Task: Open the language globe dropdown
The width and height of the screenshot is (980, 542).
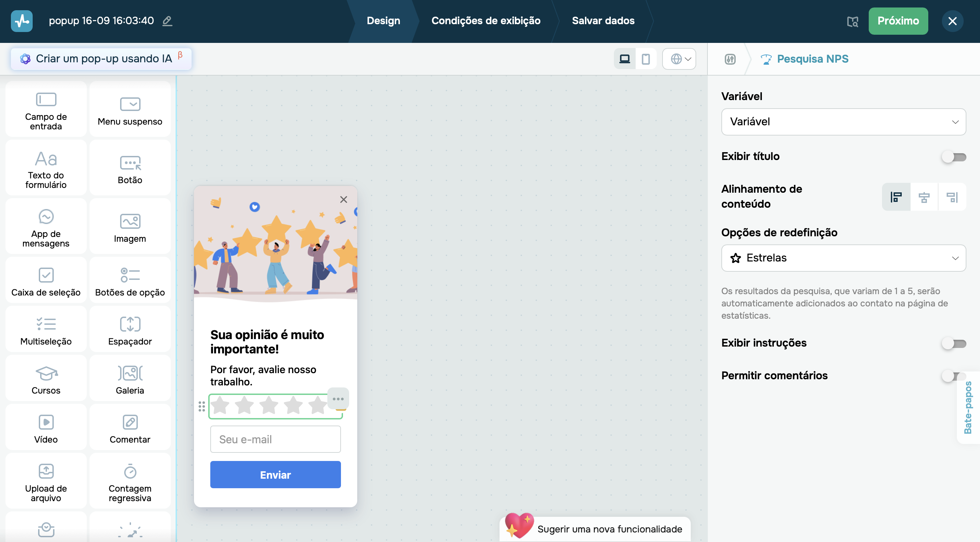Action: pyautogui.click(x=679, y=59)
